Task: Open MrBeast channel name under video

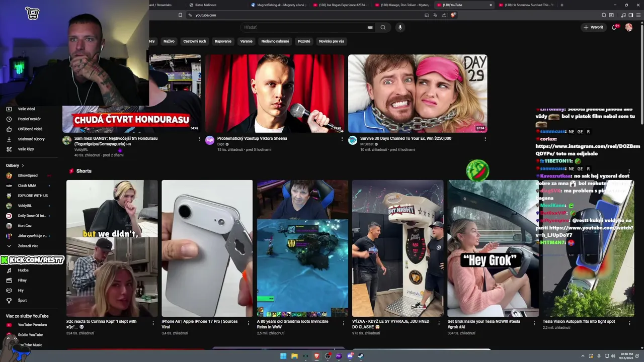Action: tap(367, 144)
